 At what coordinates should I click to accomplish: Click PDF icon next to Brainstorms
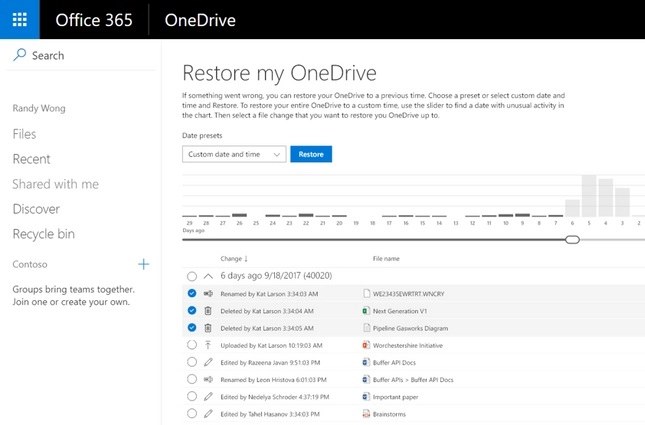[x=366, y=413]
